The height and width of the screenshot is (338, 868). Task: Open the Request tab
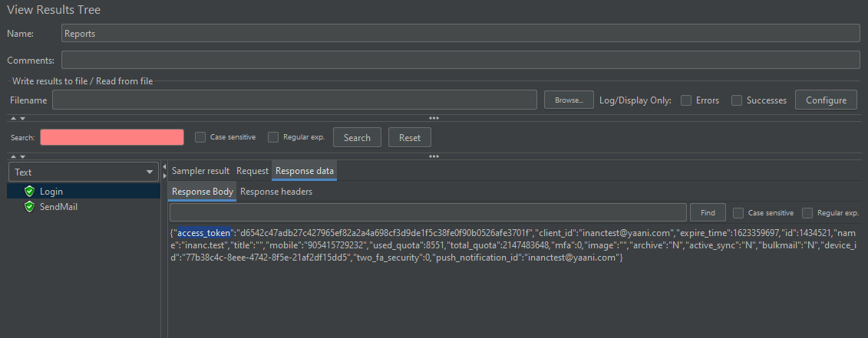point(252,171)
